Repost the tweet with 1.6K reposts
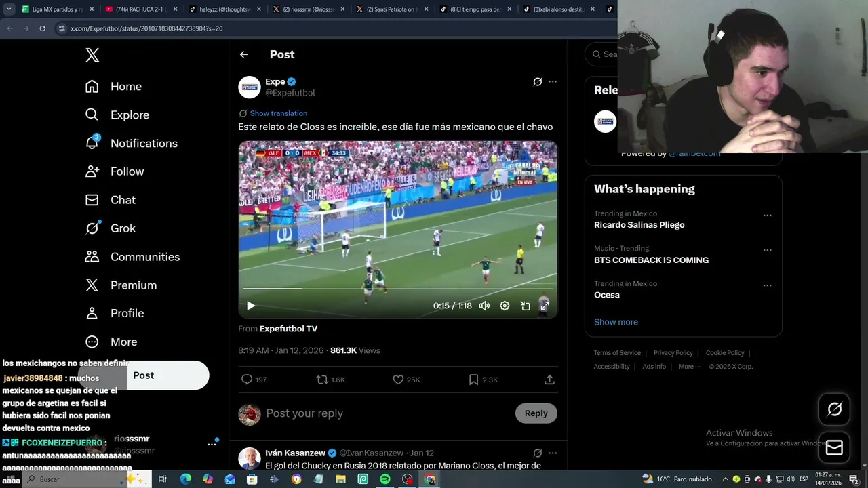Image resolution: width=868 pixels, height=488 pixels. 330,380
